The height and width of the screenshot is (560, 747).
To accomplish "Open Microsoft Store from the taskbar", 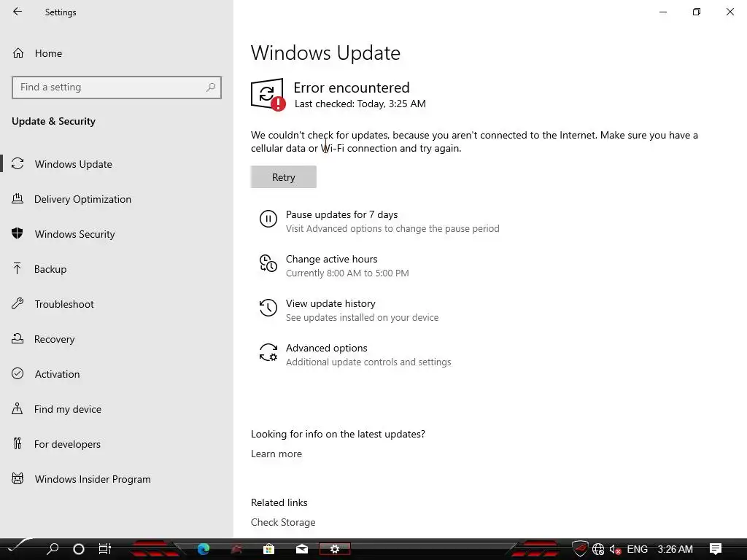I will 268,549.
